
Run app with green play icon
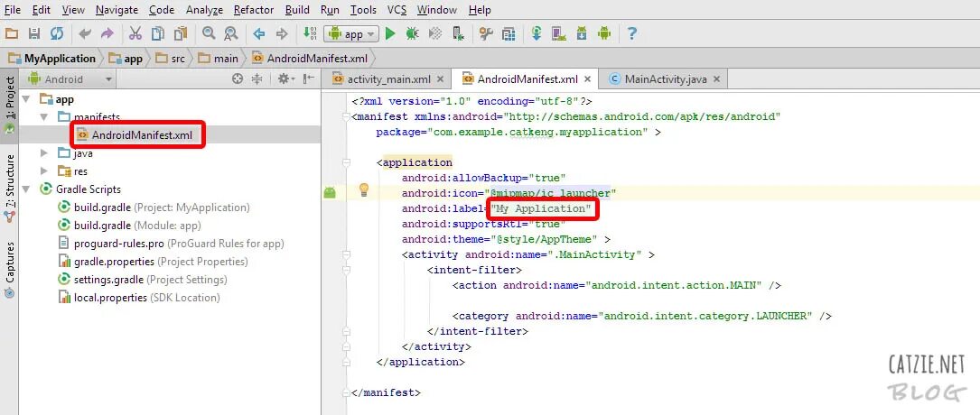[390, 33]
